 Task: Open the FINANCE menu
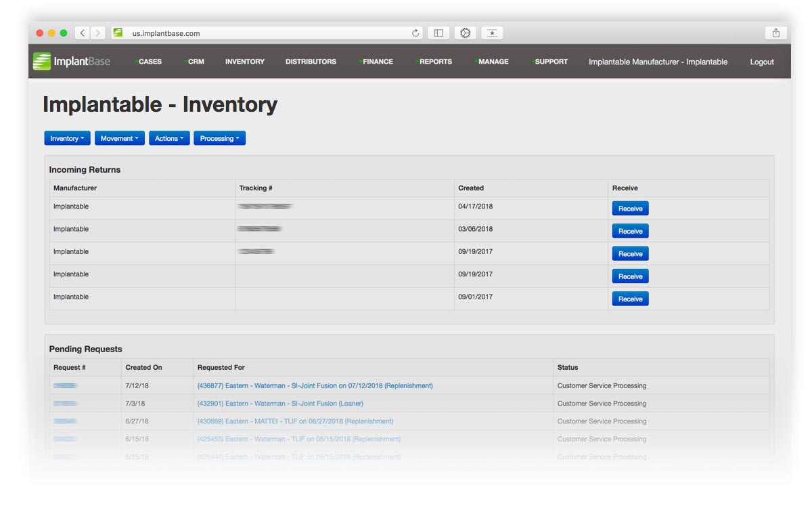(377, 62)
